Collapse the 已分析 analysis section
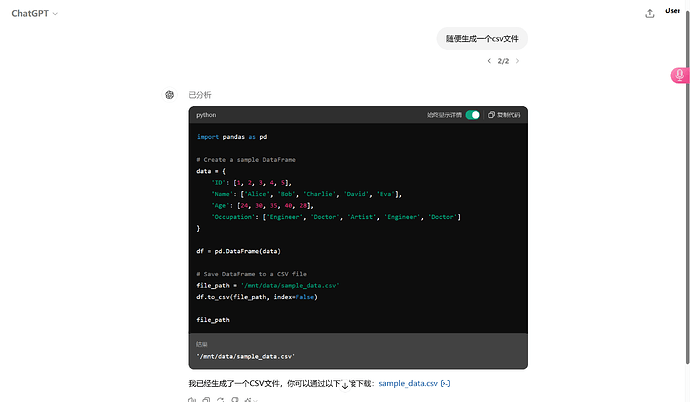The width and height of the screenshot is (690, 402). pos(200,95)
